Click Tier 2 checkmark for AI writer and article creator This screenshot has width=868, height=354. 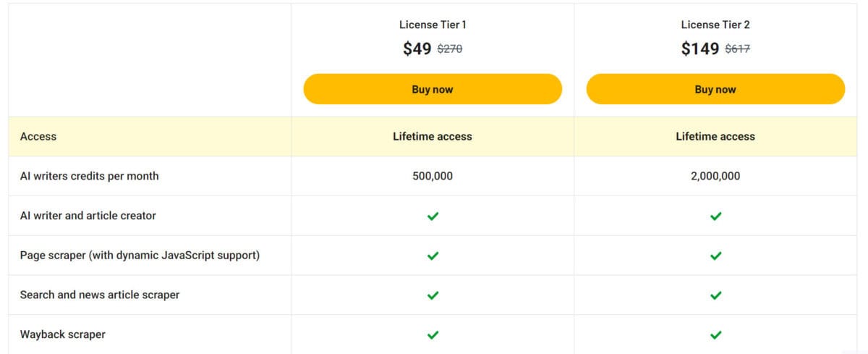coord(715,216)
